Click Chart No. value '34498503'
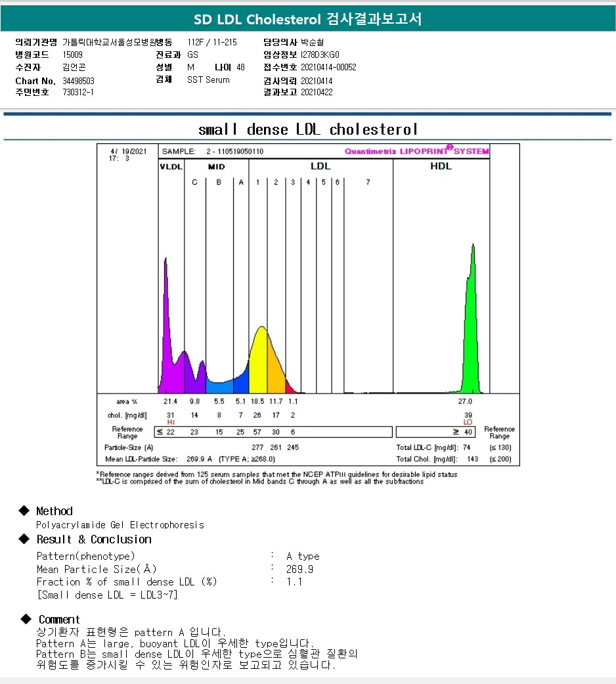Screen dimensions: 616x684 click(x=78, y=81)
